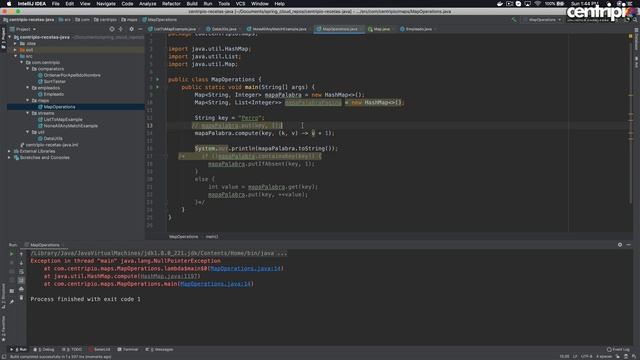Open MapOperations.java:14 lambda stack trace link

[x=245, y=268]
